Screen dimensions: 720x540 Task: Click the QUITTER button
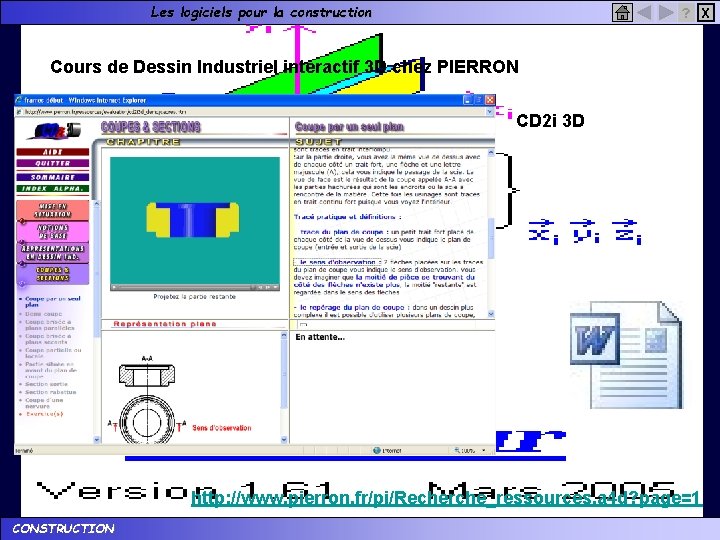(53, 163)
